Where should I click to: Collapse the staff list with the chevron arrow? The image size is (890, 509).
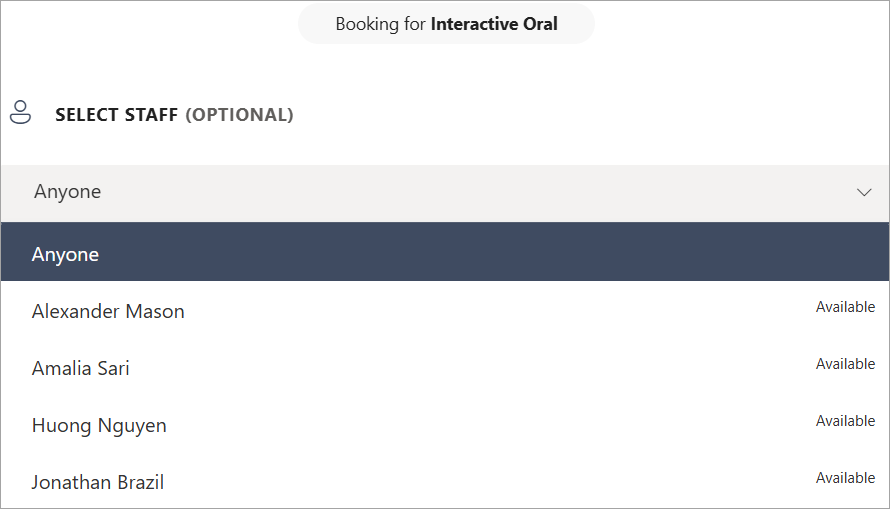point(864,192)
